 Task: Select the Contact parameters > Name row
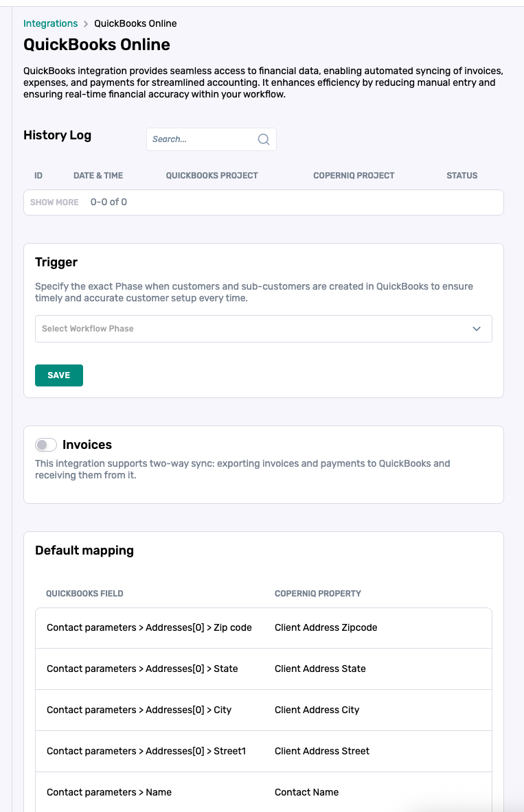coord(263,792)
